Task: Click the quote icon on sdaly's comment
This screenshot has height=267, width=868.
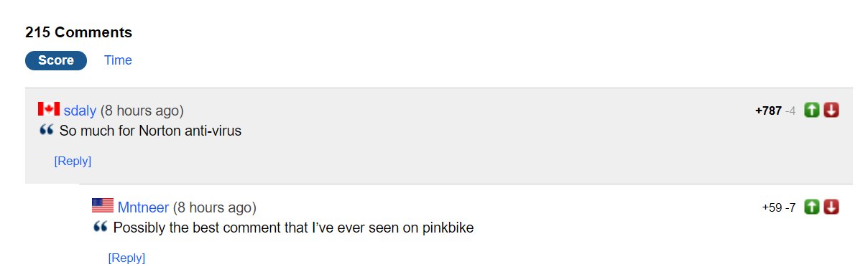Action: click(x=47, y=131)
